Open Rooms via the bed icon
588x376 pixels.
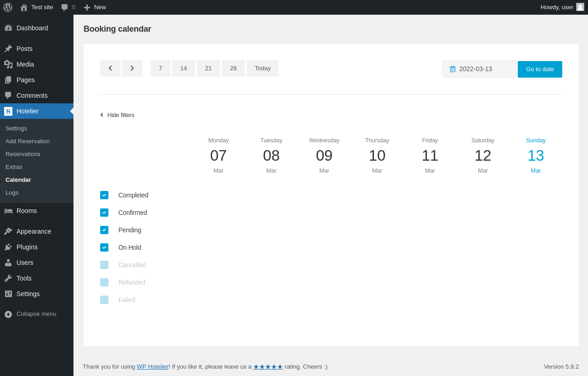8,211
